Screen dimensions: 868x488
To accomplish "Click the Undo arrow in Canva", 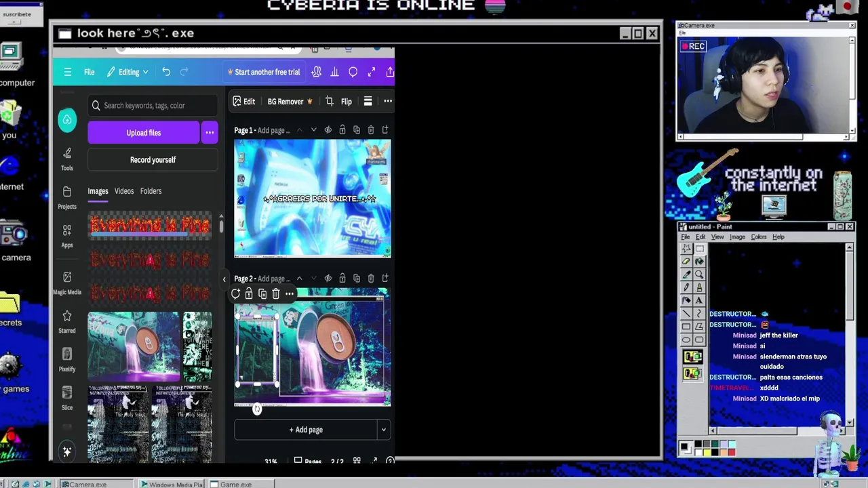I will [166, 72].
